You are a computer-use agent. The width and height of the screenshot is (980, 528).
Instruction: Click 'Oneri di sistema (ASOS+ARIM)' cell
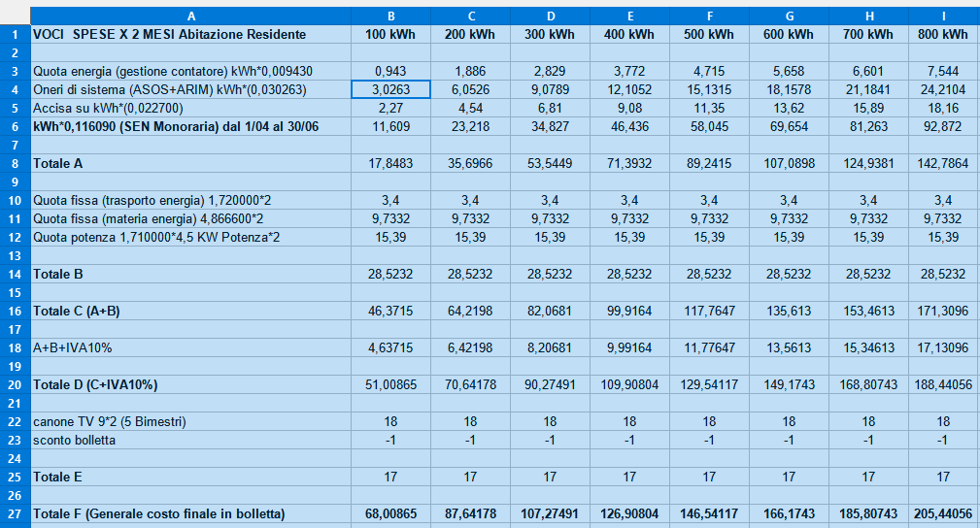coord(190,90)
